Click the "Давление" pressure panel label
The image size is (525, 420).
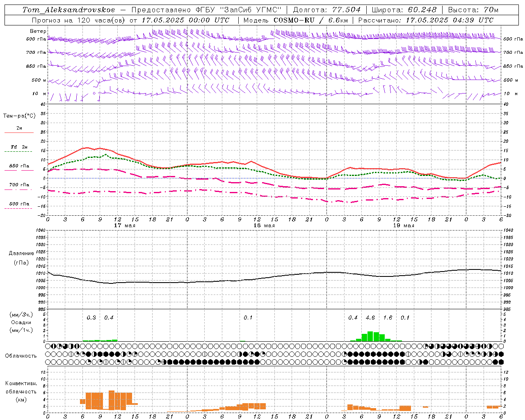[x=21, y=253]
